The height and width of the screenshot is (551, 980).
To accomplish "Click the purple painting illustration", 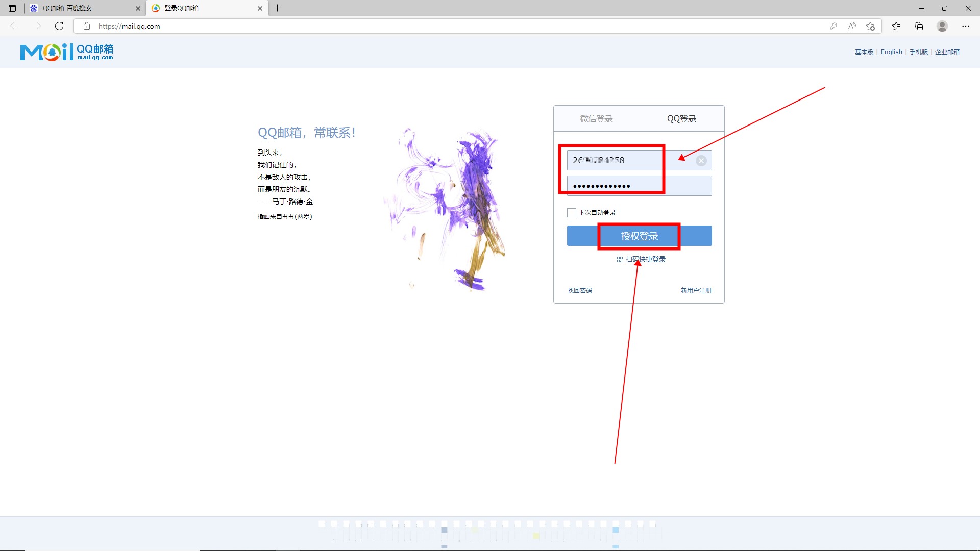I will [445, 209].
